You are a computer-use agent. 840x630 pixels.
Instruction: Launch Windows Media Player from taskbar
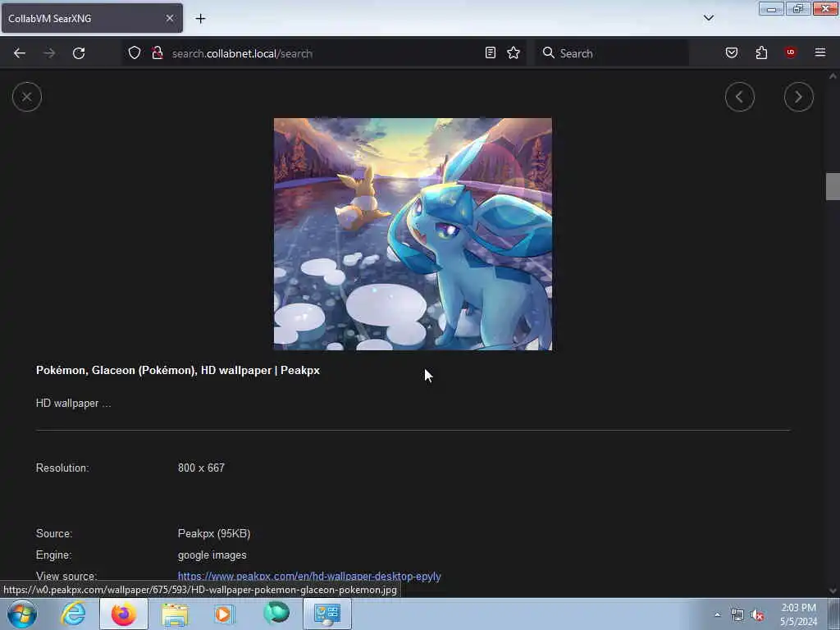tap(225, 614)
